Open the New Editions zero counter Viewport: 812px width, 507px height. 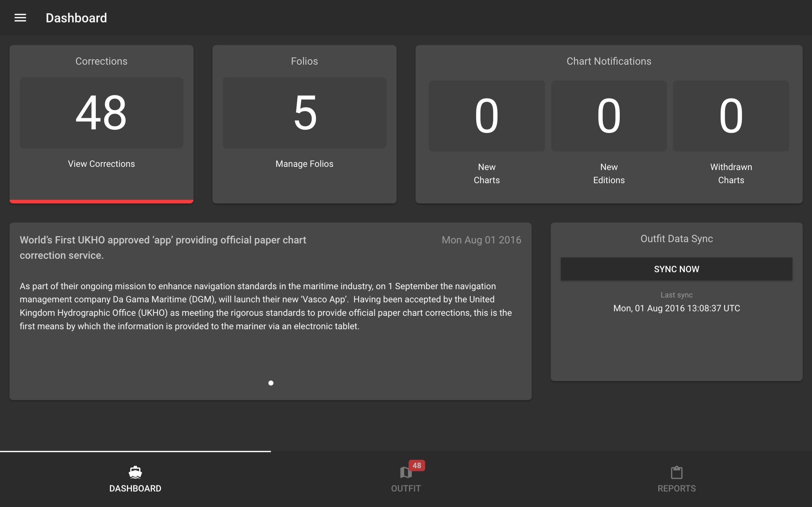pyautogui.click(x=609, y=116)
